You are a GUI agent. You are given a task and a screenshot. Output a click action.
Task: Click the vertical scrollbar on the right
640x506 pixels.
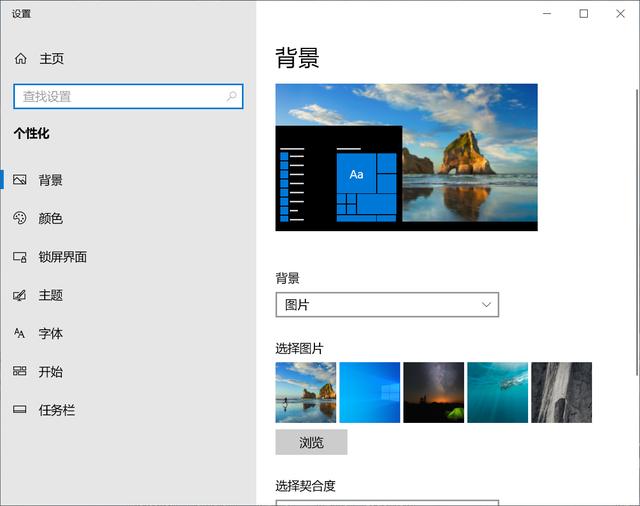pos(637,231)
